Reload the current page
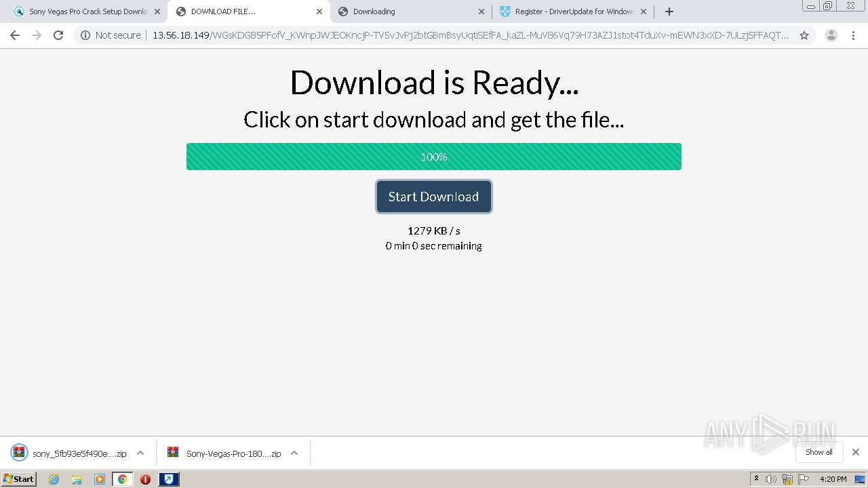This screenshot has height=488, width=868. (x=58, y=35)
